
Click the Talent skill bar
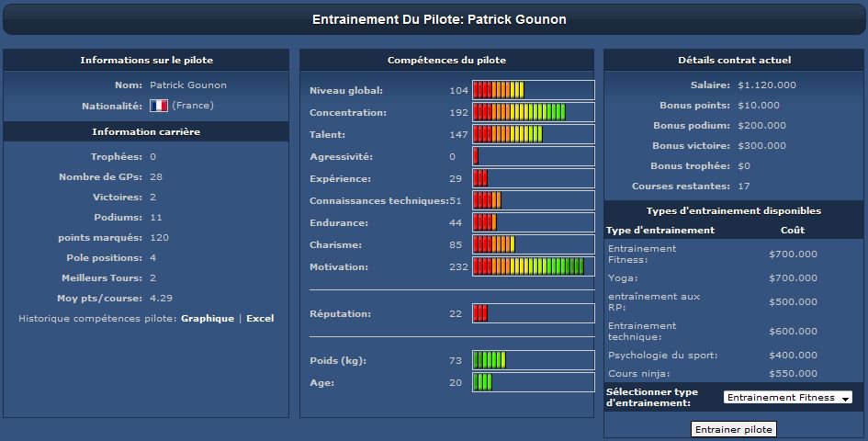534,134
